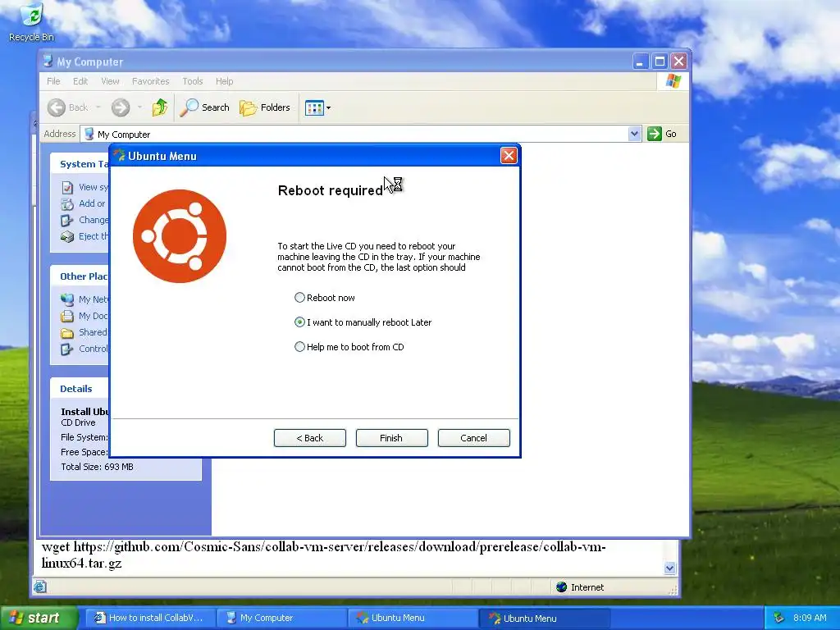Image resolution: width=840 pixels, height=630 pixels.
Task: Click the Forward arrow toolbar icon
Action: click(121, 107)
